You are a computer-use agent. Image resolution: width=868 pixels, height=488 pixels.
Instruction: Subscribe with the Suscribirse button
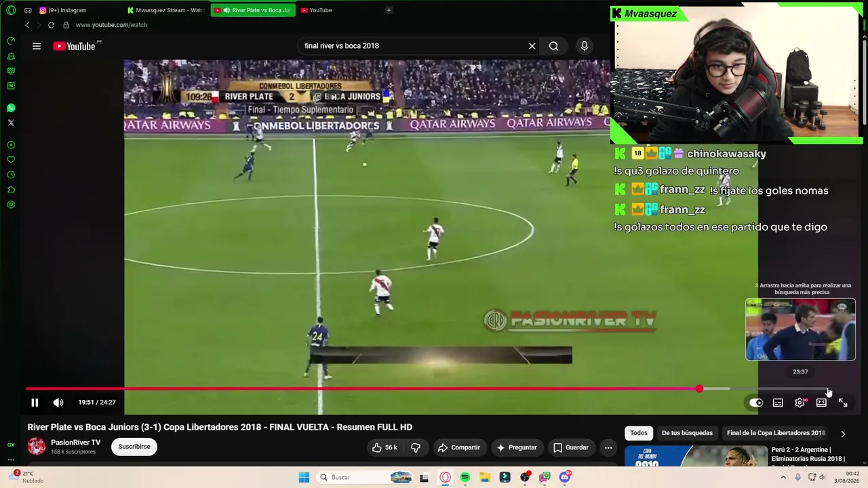pos(134,447)
